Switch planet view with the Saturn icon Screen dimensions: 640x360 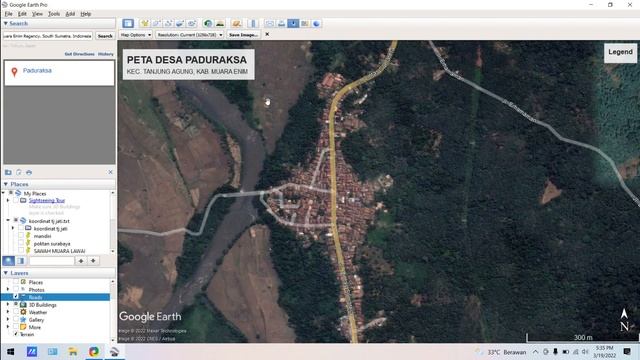pos(236,23)
